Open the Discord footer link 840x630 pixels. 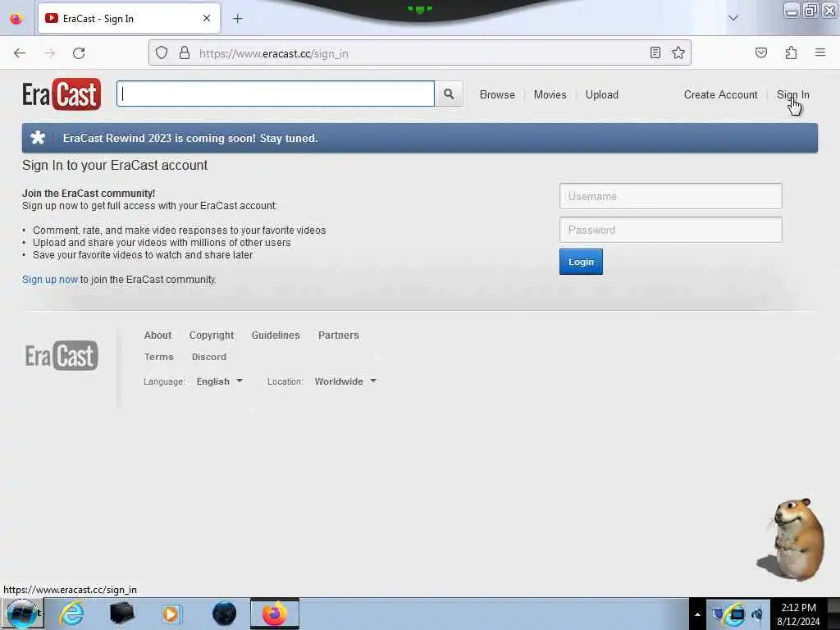pyautogui.click(x=209, y=357)
